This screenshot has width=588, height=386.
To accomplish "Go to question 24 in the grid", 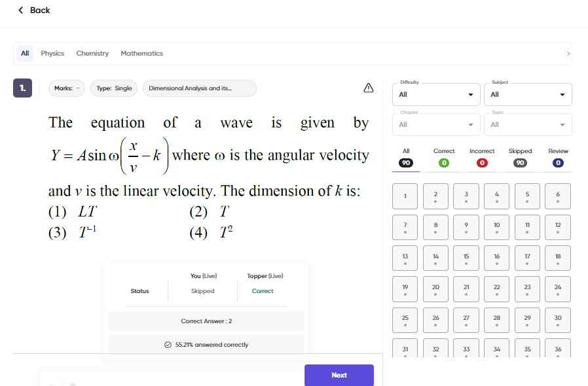I will 558,289.
